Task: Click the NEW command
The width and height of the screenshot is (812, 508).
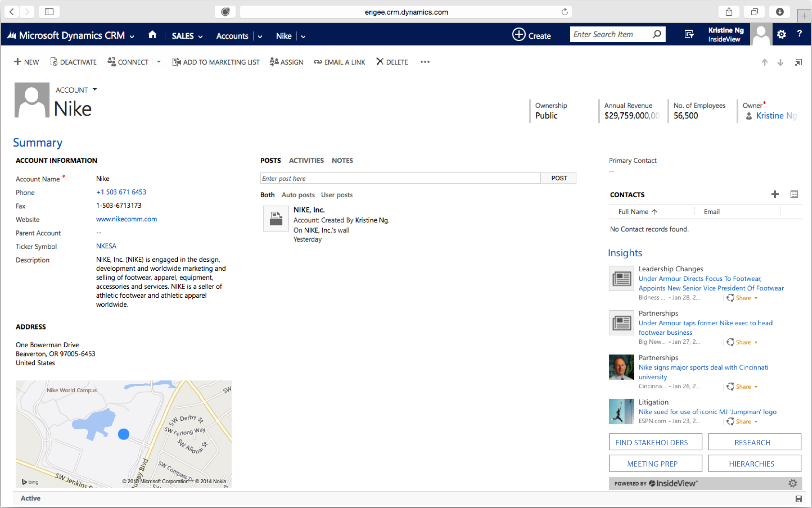Action: (26, 62)
